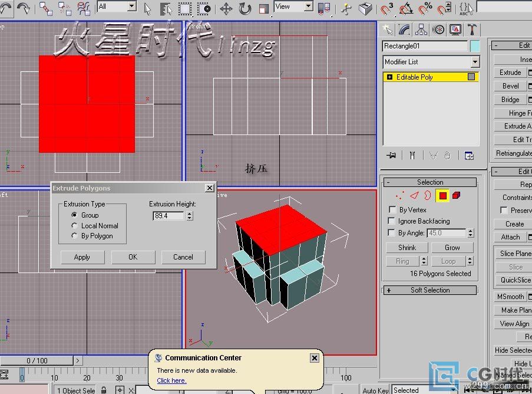This screenshot has width=532, height=394.
Task: Select the Local Normal extrusion type
Action: (75, 226)
